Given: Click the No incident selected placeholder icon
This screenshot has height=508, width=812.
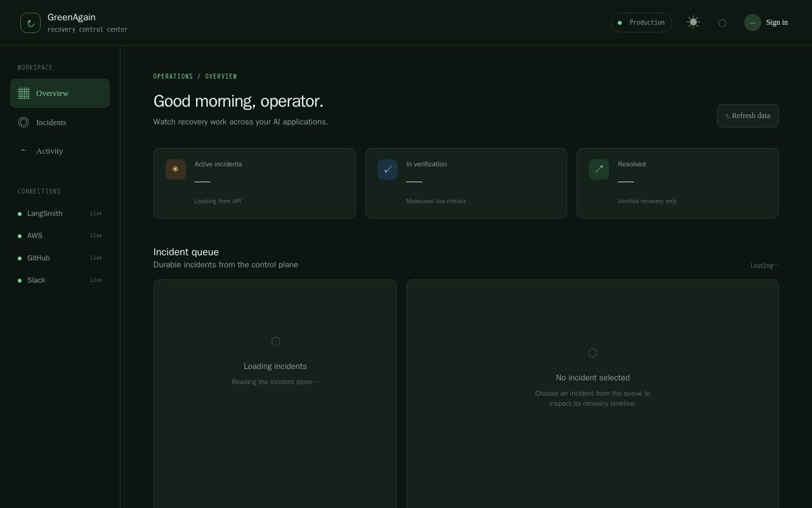Looking at the screenshot, I should click(593, 353).
